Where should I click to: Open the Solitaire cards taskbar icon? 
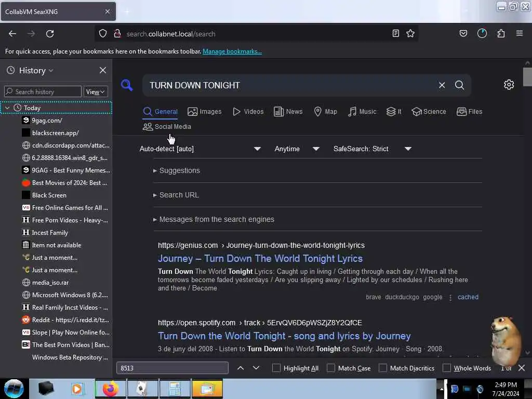click(x=142, y=389)
